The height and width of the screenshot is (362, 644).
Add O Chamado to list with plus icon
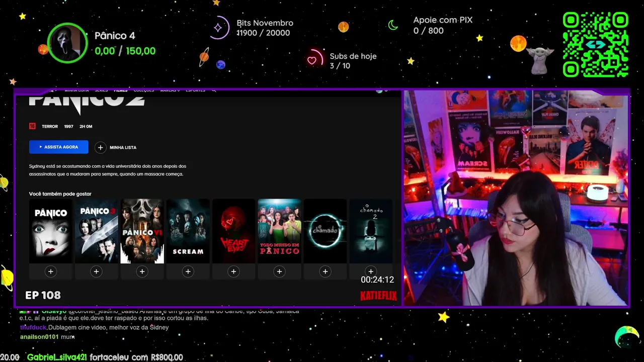325,271
